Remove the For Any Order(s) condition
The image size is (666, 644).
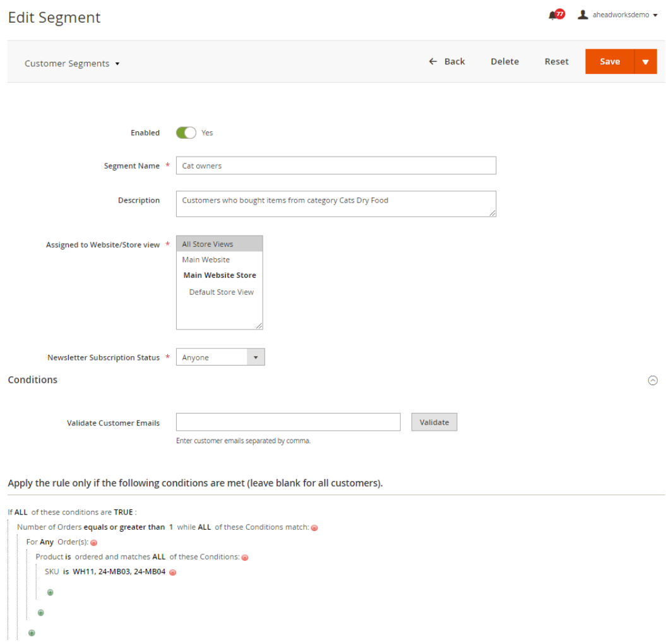tap(94, 542)
